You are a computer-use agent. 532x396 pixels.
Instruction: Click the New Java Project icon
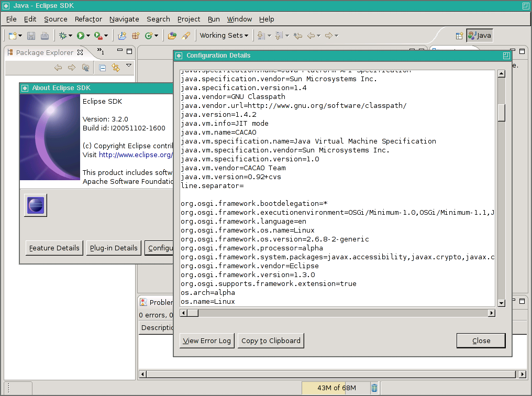tap(122, 36)
